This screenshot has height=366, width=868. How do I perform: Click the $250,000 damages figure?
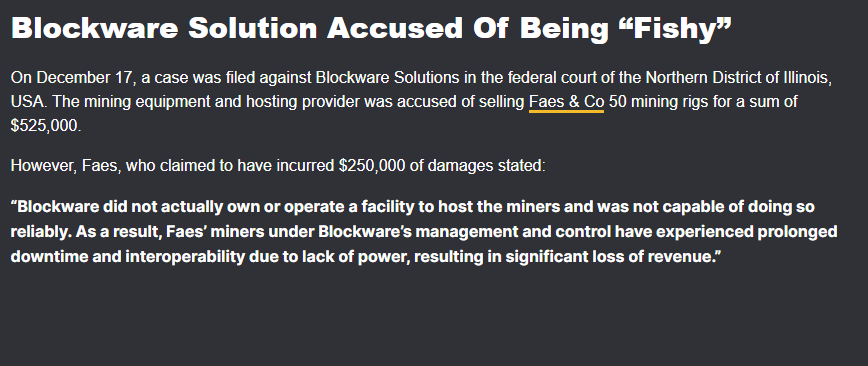click(x=372, y=166)
